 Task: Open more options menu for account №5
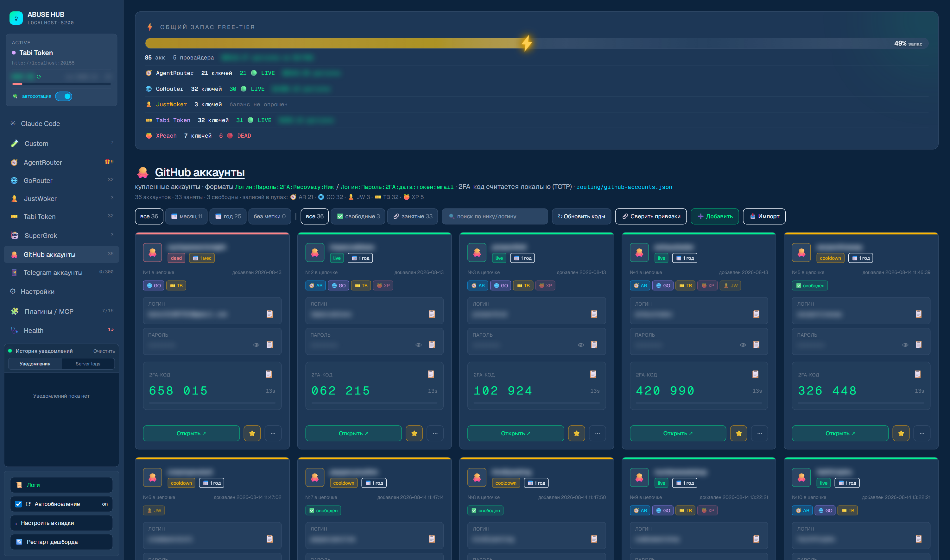(x=922, y=433)
